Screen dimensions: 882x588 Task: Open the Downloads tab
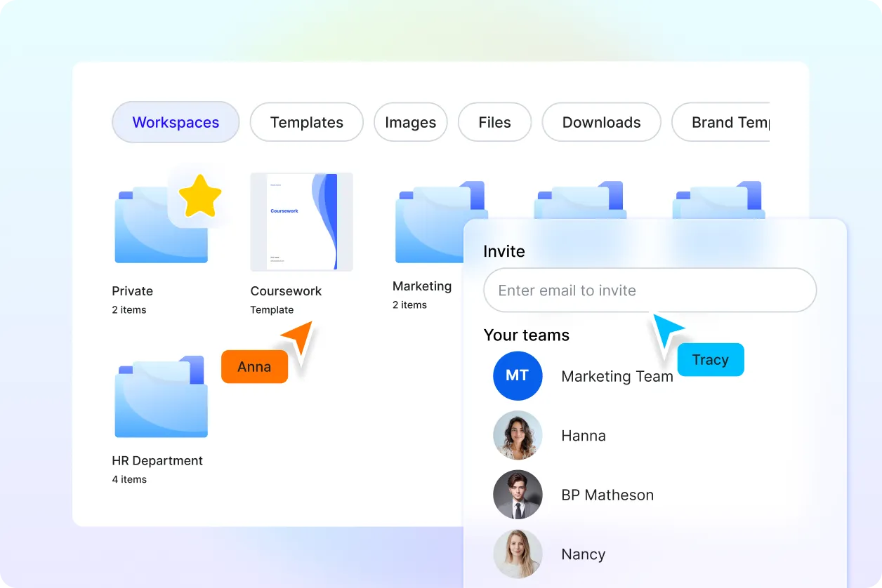(601, 122)
